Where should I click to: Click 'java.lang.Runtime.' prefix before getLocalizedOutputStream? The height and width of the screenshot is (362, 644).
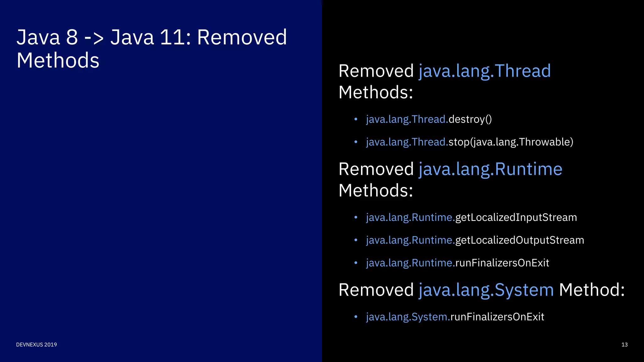coord(410,240)
